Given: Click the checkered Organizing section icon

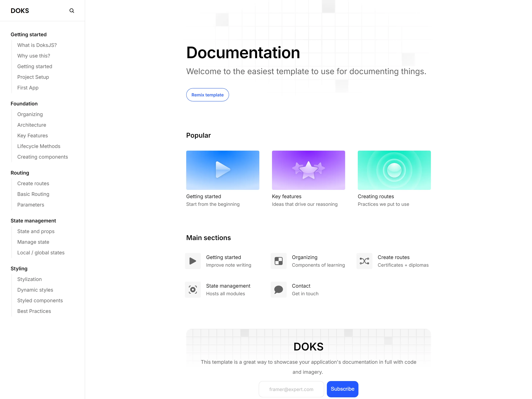Looking at the screenshot, I should (x=278, y=261).
